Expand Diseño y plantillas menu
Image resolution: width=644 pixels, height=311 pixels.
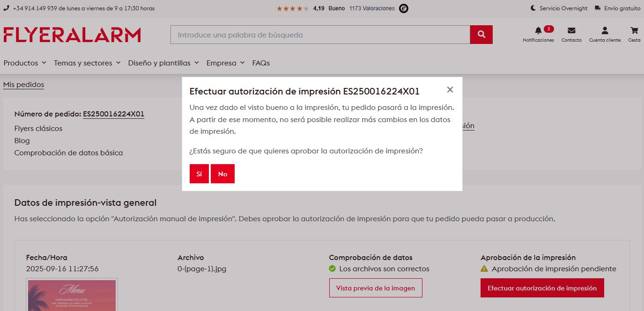[163, 63]
